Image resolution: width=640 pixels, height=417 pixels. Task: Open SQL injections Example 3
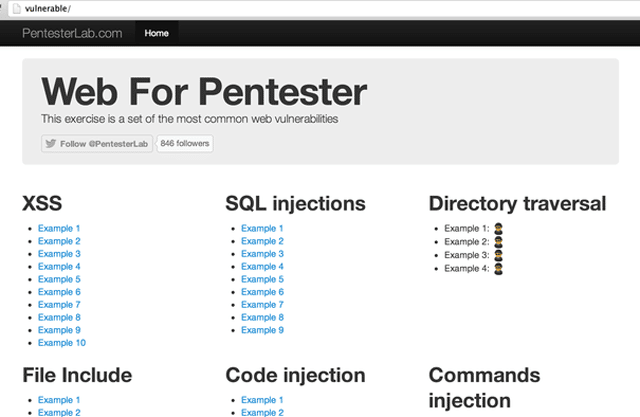point(262,254)
